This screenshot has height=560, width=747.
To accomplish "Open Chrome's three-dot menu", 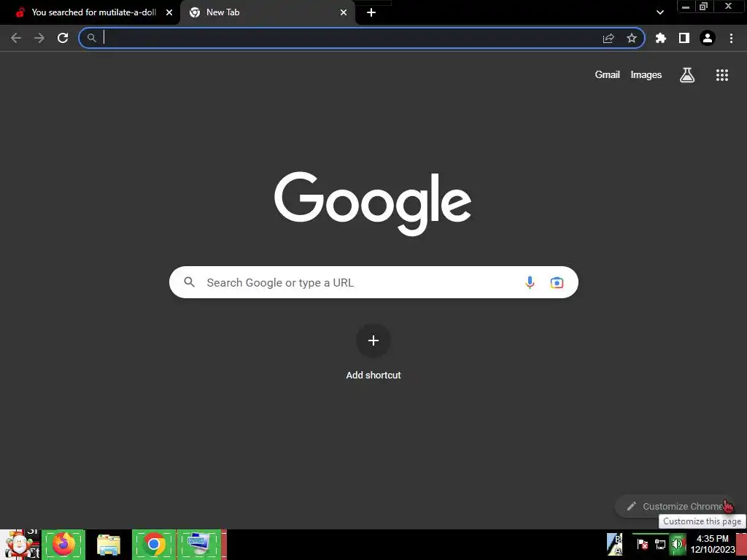I will pos(731,38).
